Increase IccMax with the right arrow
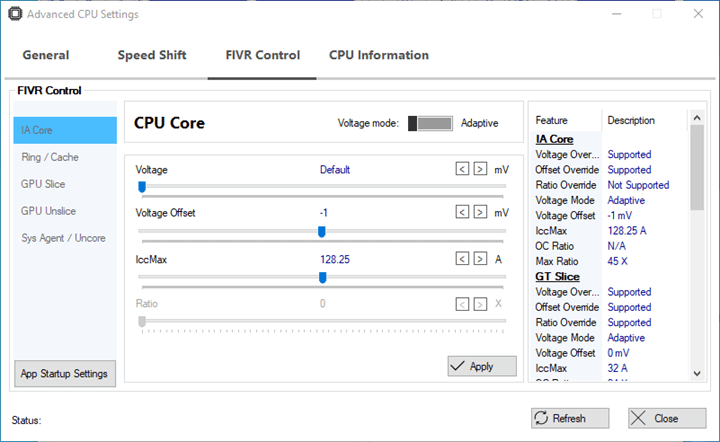The height and width of the screenshot is (442, 720). tap(480, 259)
